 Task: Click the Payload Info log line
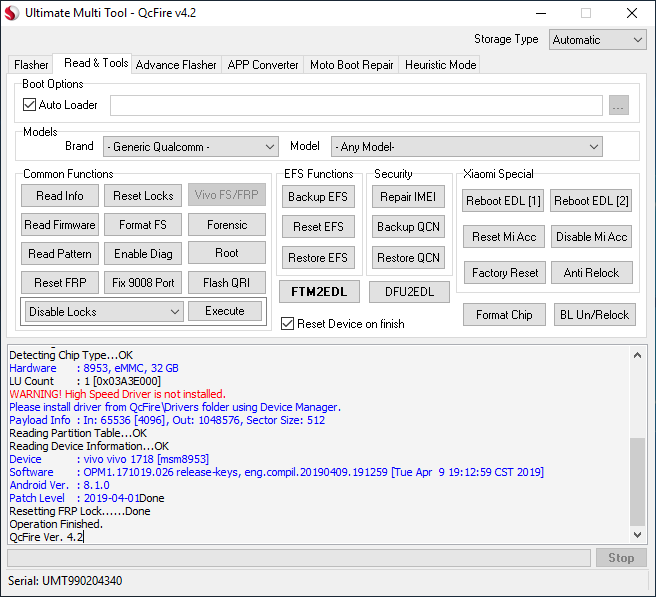tap(167, 420)
